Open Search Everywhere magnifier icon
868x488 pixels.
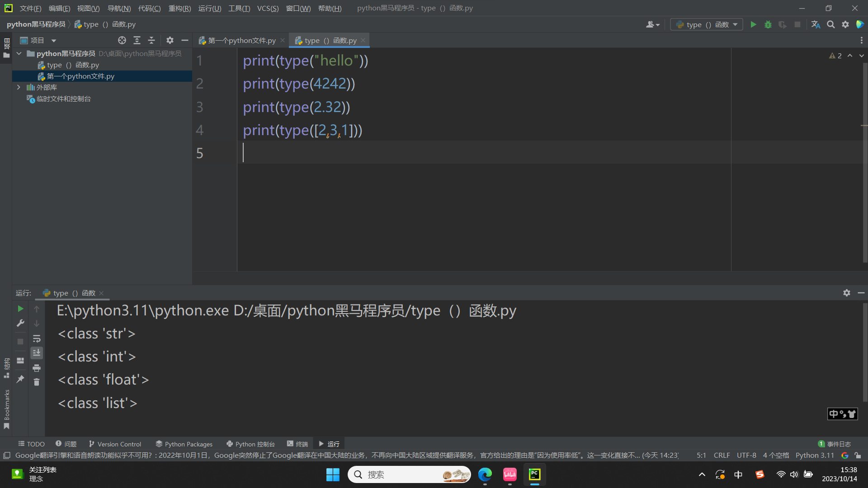click(830, 24)
